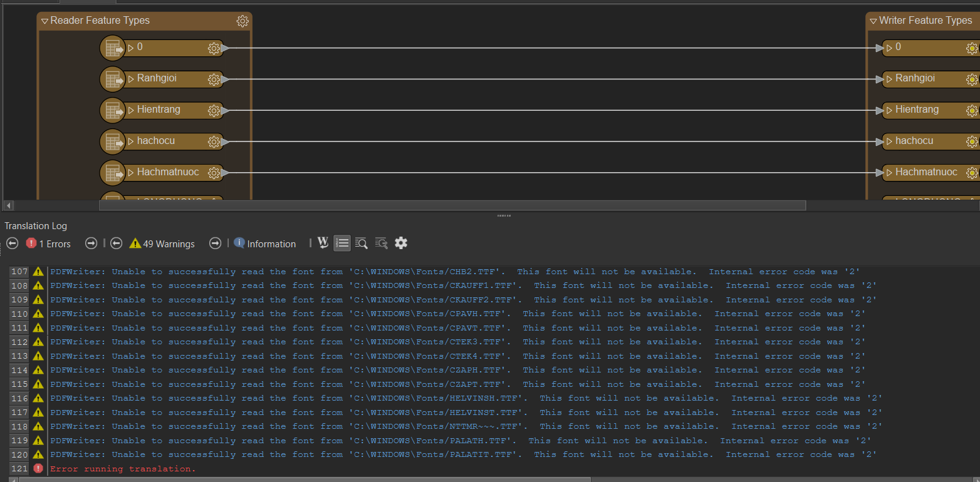This screenshot has height=482, width=980.
Task: Go to next error in log
Action: tap(91, 244)
